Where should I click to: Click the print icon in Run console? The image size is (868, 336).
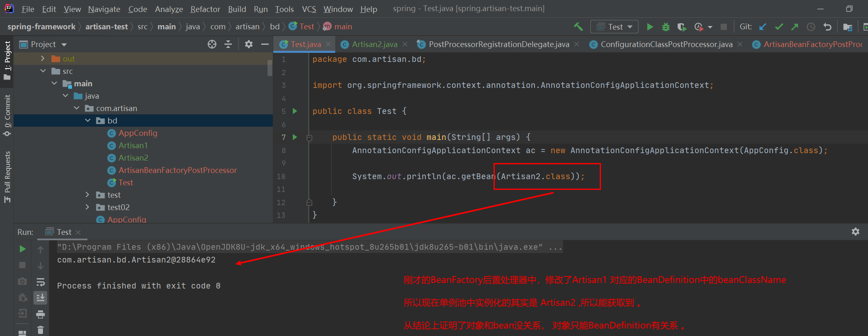click(x=41, y=315)
